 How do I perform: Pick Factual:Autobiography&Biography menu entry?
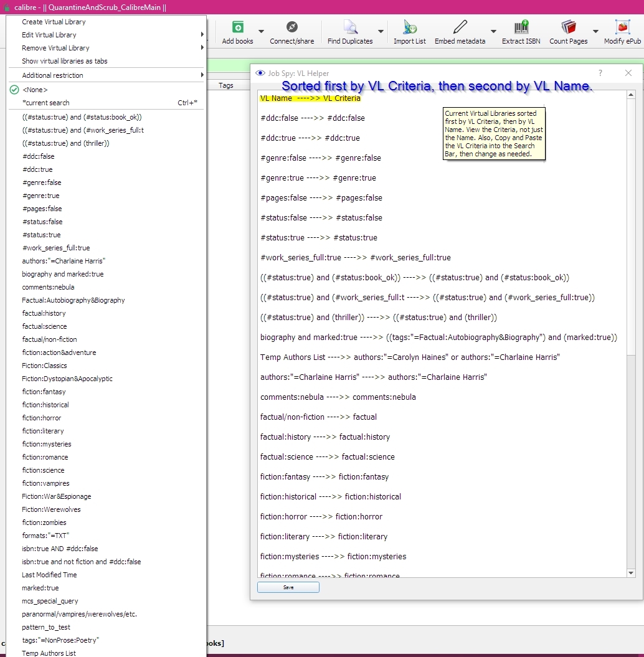click(x=107, y=300)
